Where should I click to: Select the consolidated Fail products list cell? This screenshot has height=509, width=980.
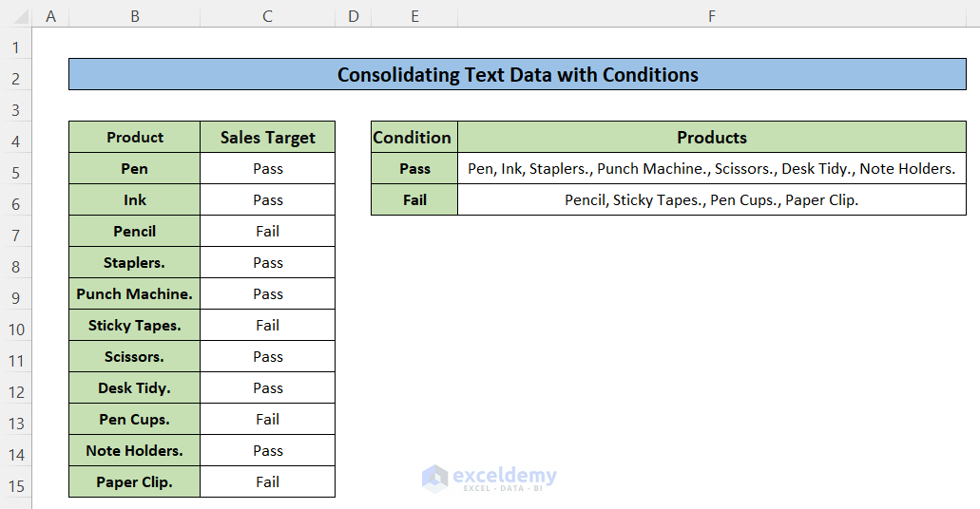tap(712, 199)
